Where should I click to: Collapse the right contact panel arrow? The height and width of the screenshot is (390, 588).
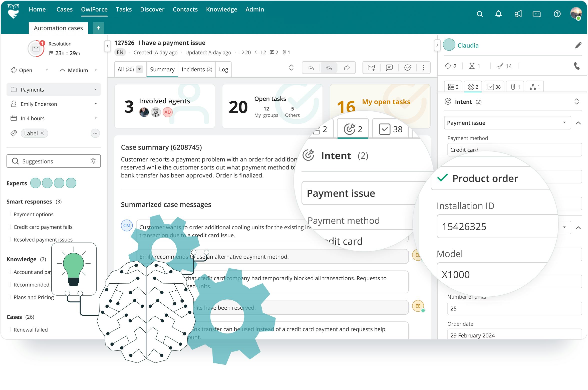point(437,46)
